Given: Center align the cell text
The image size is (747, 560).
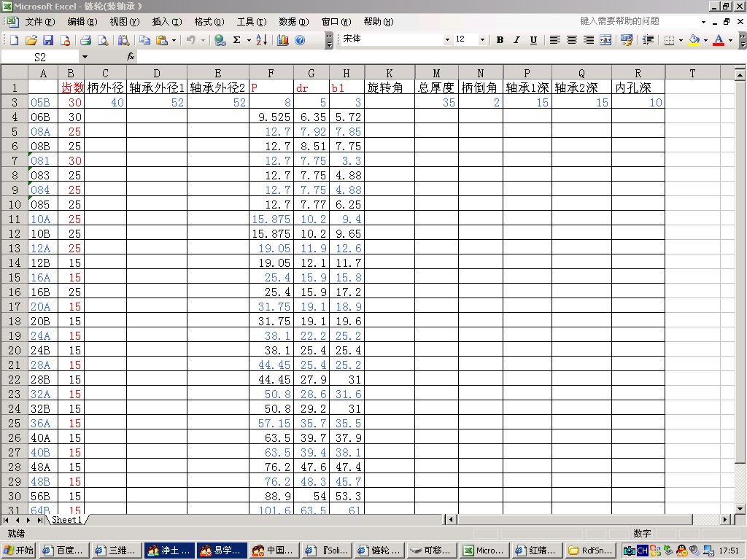Looking at the screenshot, I should 572,40.
